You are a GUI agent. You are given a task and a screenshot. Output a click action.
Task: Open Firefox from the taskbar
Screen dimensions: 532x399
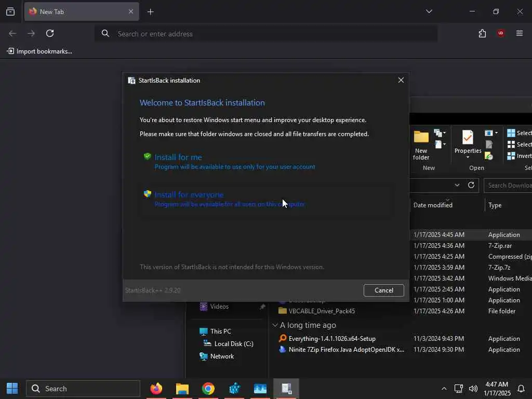[x=156, y=389]
